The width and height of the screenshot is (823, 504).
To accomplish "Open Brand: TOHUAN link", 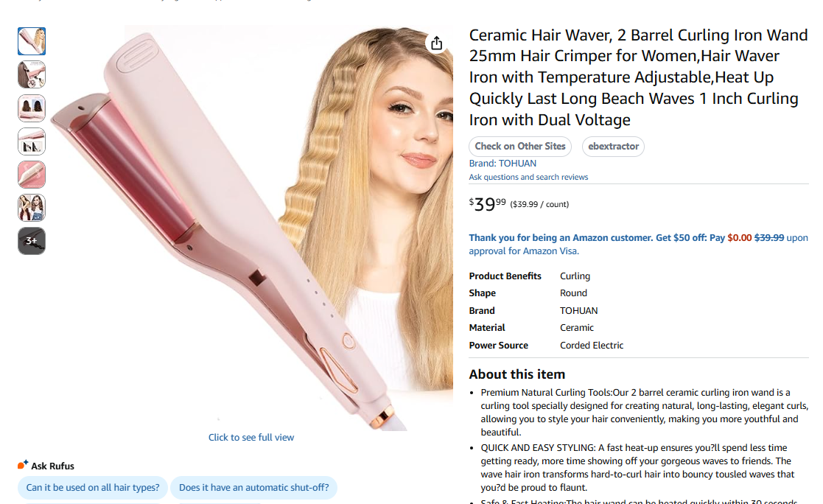I will 502,164.
